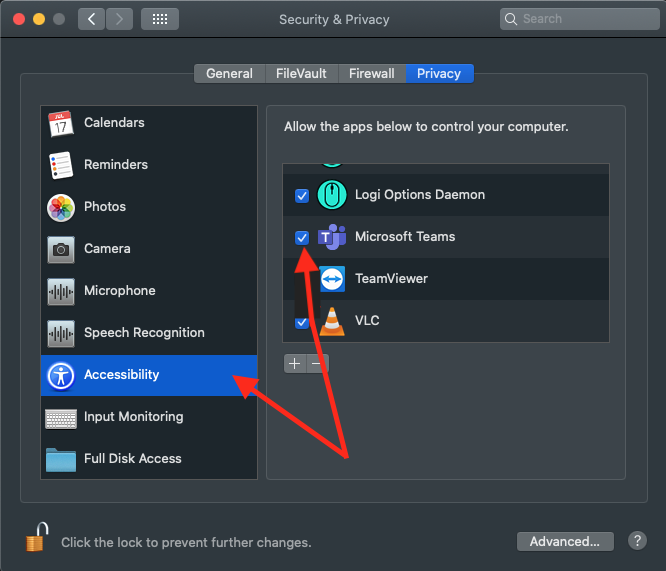Select Input Monitoring keyboard icon

61,417
